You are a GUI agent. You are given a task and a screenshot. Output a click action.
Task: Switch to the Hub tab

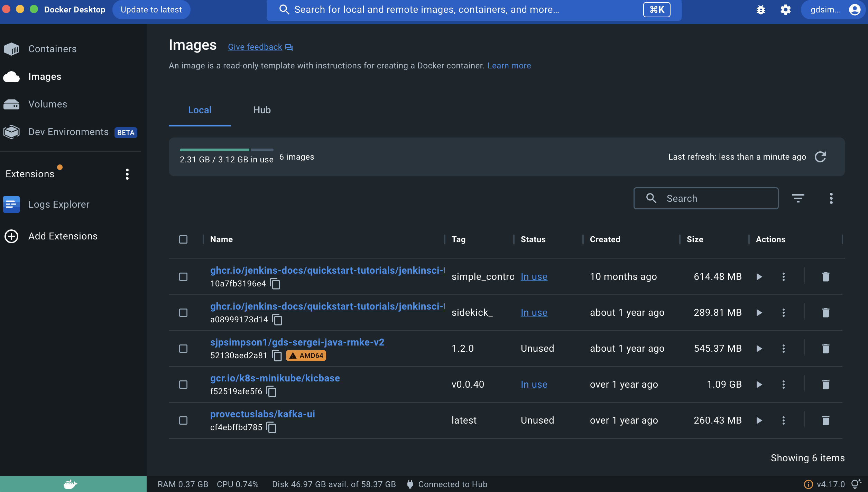pos(262,110)
